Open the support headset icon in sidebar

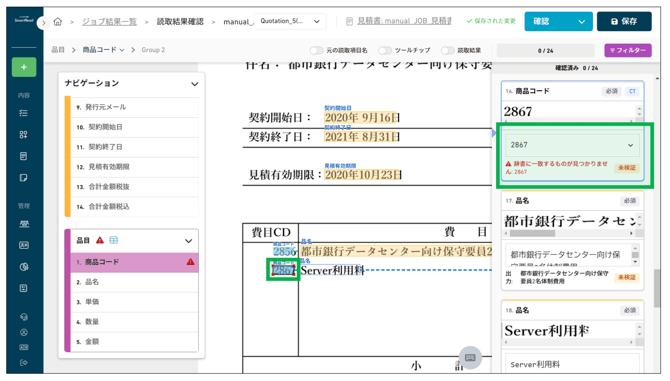[24, 317]
